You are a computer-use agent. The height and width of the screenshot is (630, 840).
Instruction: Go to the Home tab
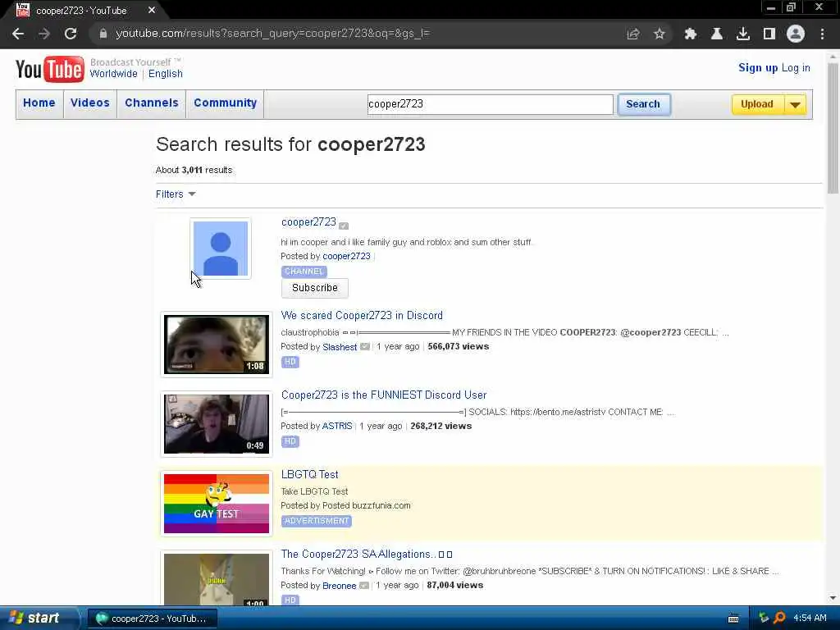pyautogui.click(x=39, y=103)
